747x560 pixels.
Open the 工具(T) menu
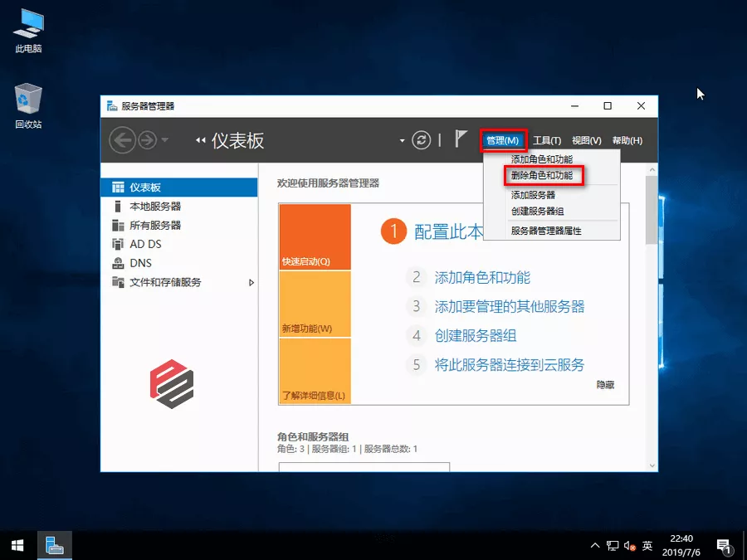click(x=547, y=140)
